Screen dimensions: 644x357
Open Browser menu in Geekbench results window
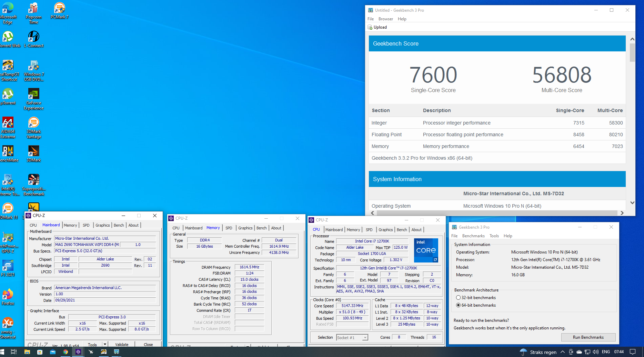pyautogui.click(x=385, y=19)
